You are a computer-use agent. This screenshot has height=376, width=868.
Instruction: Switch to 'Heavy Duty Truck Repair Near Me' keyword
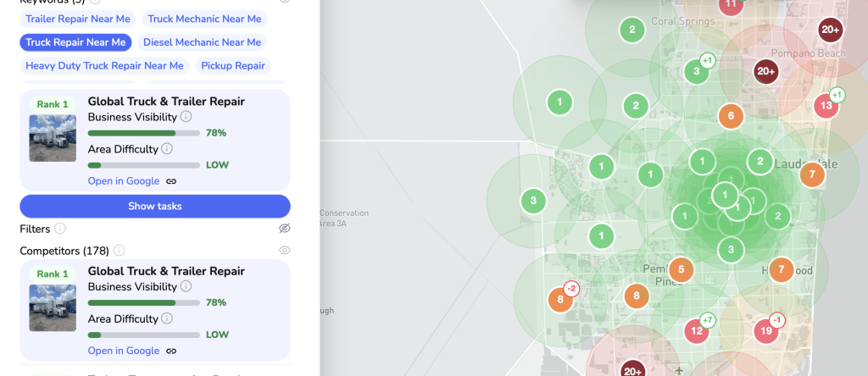pyautogui.click(x=104, y=66)
